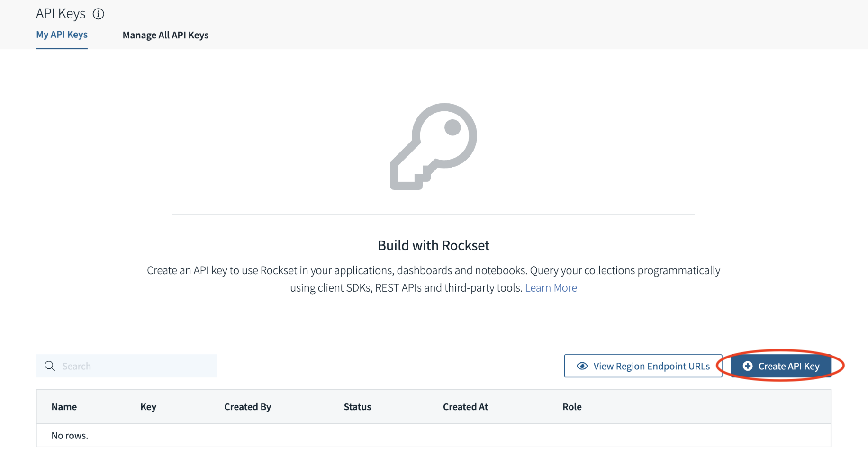Sort by the Name column header
868x456 pixels.
pyautogui.click(x=64, y=407)
